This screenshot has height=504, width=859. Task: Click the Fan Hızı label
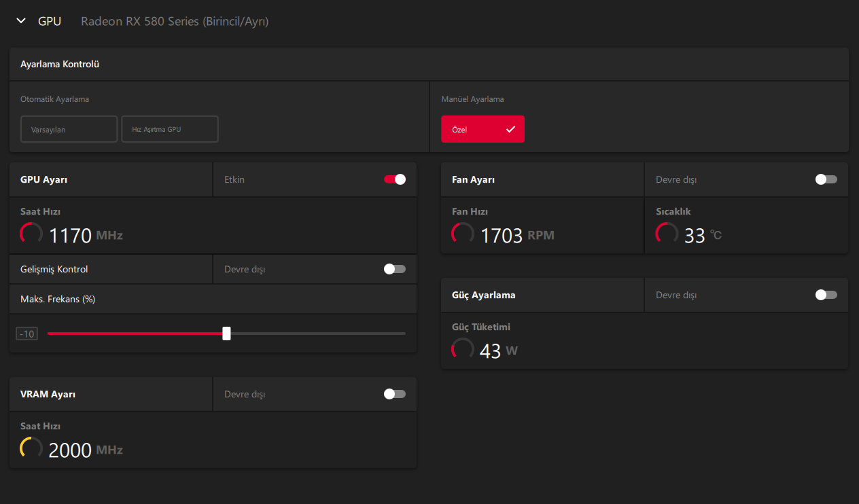coord(470,211)
